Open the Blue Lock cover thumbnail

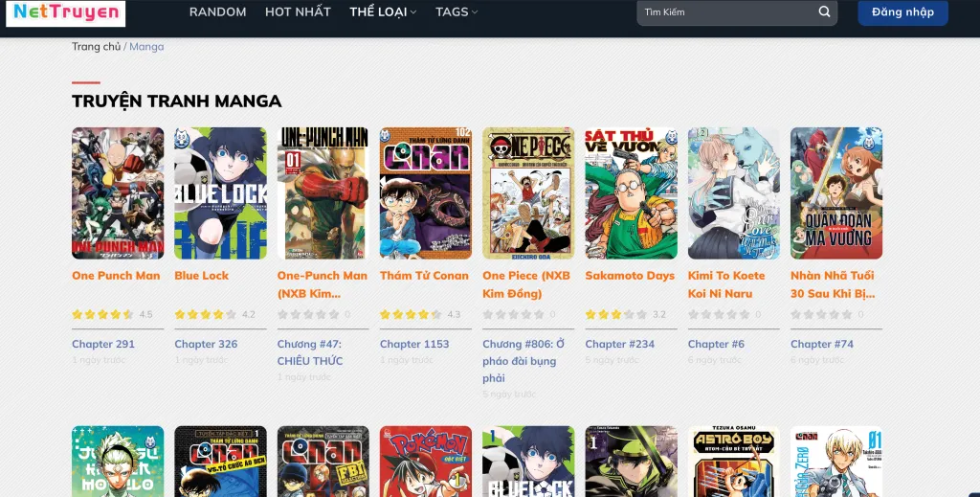tap(221, 193)
